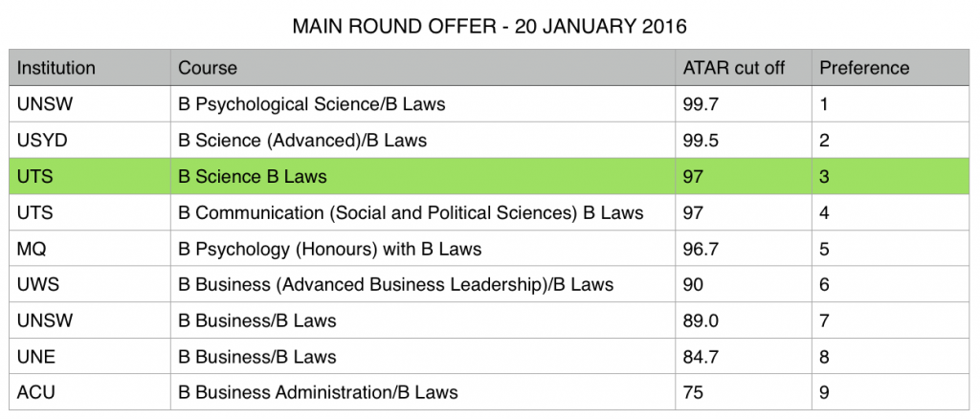The width and height of the screenshot is (980, 419).
Task: Click the Main Round Offer title text
Action: 489,26
